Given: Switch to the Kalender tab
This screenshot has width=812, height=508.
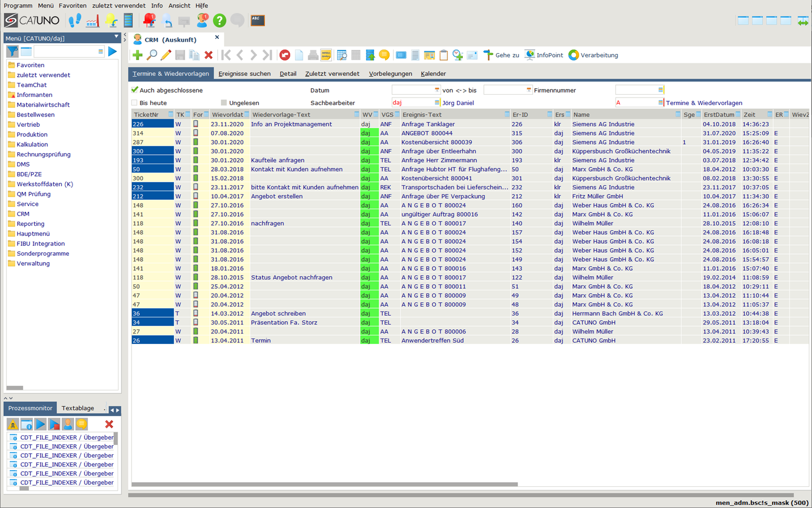Looking at the screenshot, I should click(433, 74).
